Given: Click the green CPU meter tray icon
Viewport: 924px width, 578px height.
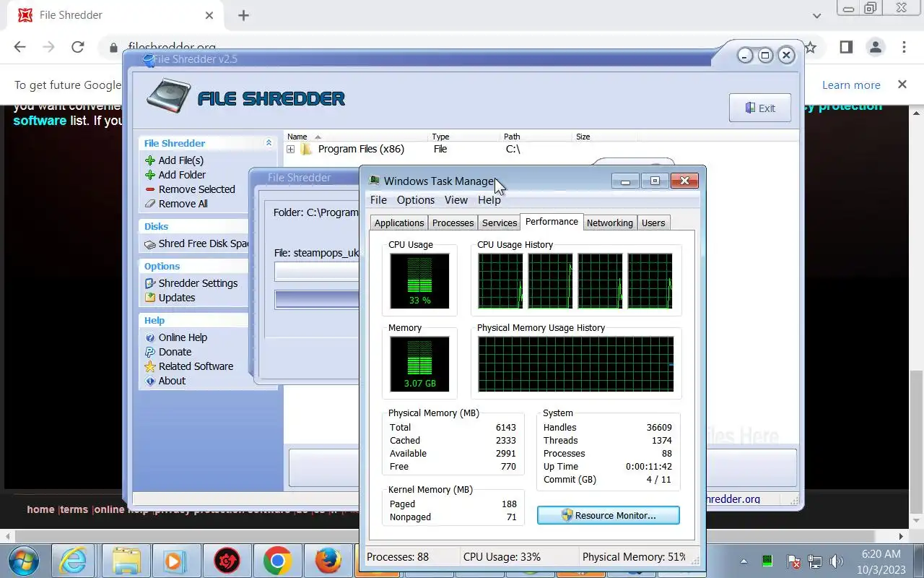Looking at the screenshot, I should coord(767,561).
